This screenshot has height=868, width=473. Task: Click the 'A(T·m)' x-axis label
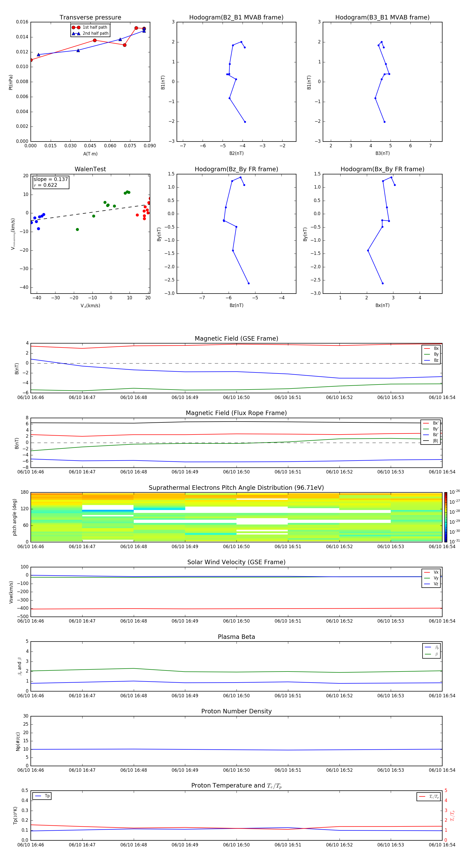(x=90, y=154)
